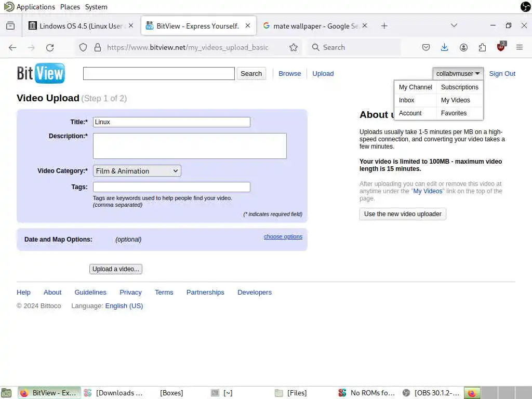The height and width of the screenshot is (399, 532).
Task: Open the Video Category dropdown
Action: pyautogui.click(x=137, y=170)
